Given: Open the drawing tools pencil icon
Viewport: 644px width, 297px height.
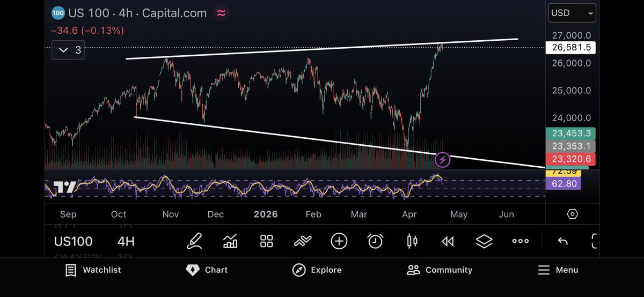Looking at the screenshot, I should (195, 241).
